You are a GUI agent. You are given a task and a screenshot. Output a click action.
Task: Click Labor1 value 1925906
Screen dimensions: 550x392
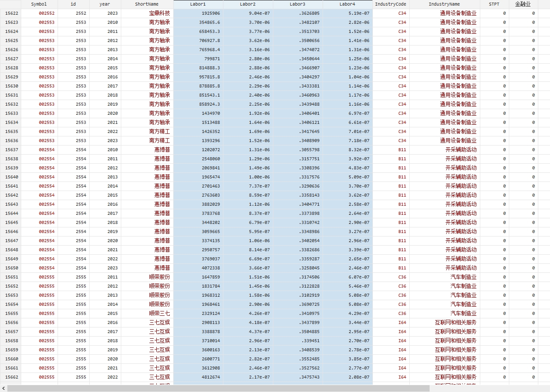click(x=210, y=13)
